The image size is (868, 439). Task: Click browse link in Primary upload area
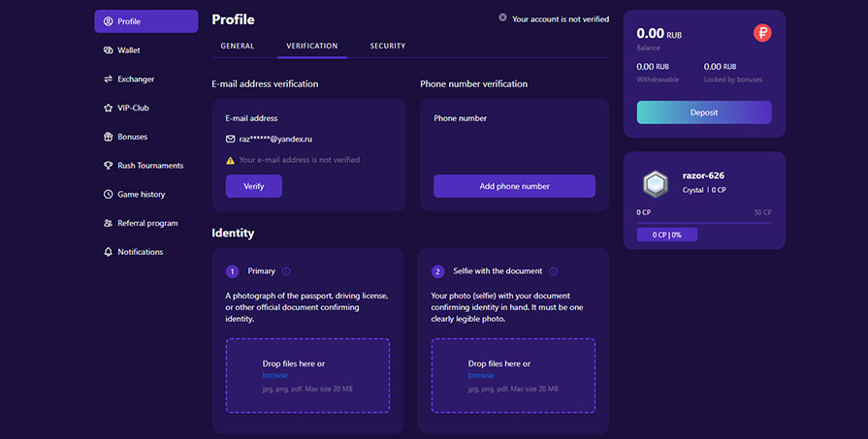pyautogui.click(x=275, y=375)
